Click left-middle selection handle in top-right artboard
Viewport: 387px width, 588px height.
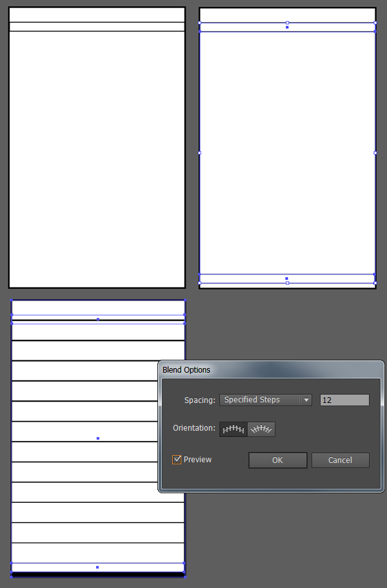coord(199,153)
